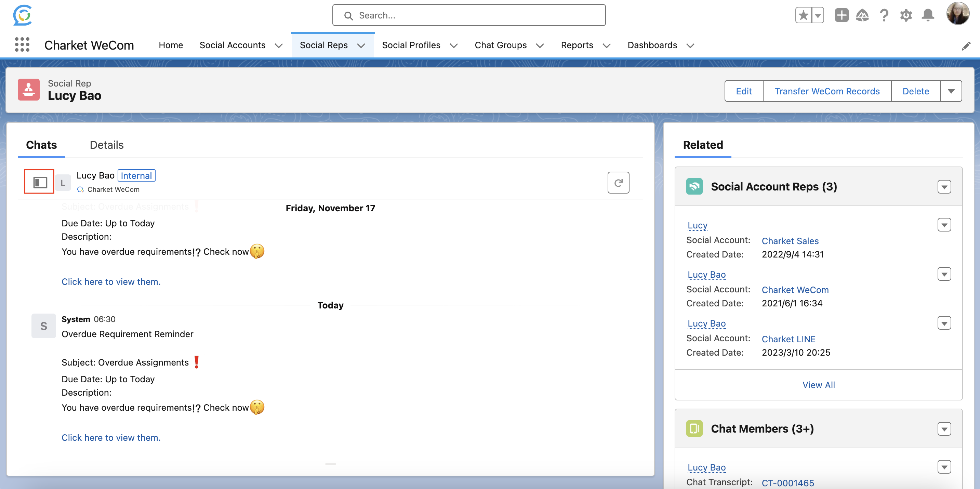Open the Trailhead guidance icon

point(862,15)
